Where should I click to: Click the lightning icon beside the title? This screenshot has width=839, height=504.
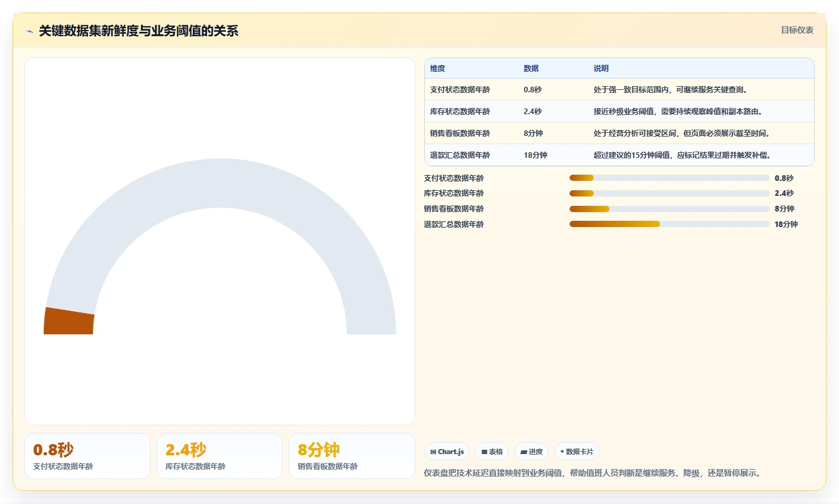(x=30, y=31)
